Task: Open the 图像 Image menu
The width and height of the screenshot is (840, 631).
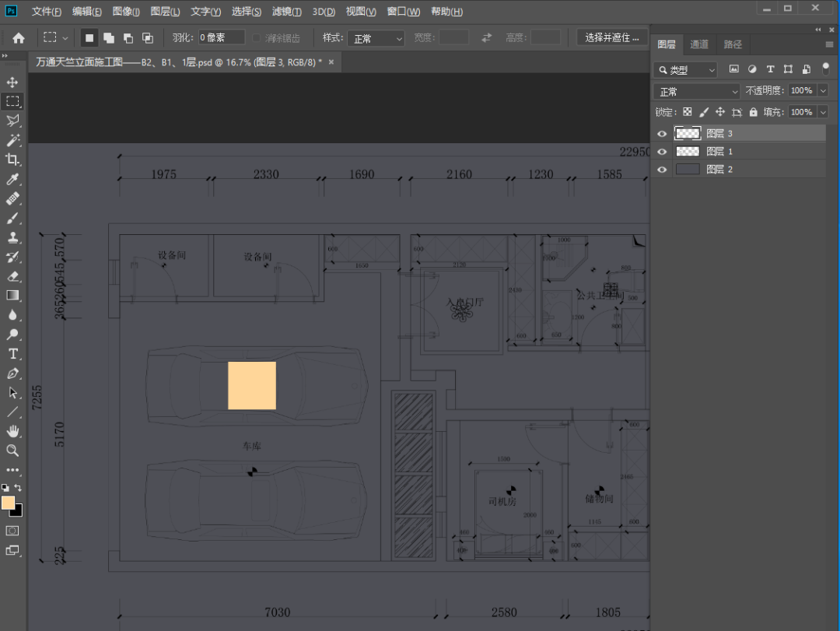Action: (126, 11)
